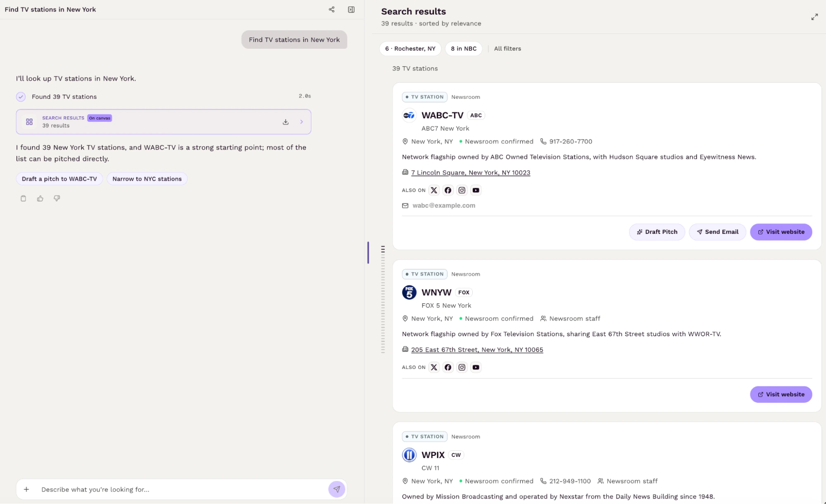The image size is (826, 504).
Task: Focus the Describe what you're looking for input
Action: [x=182, y=489]
